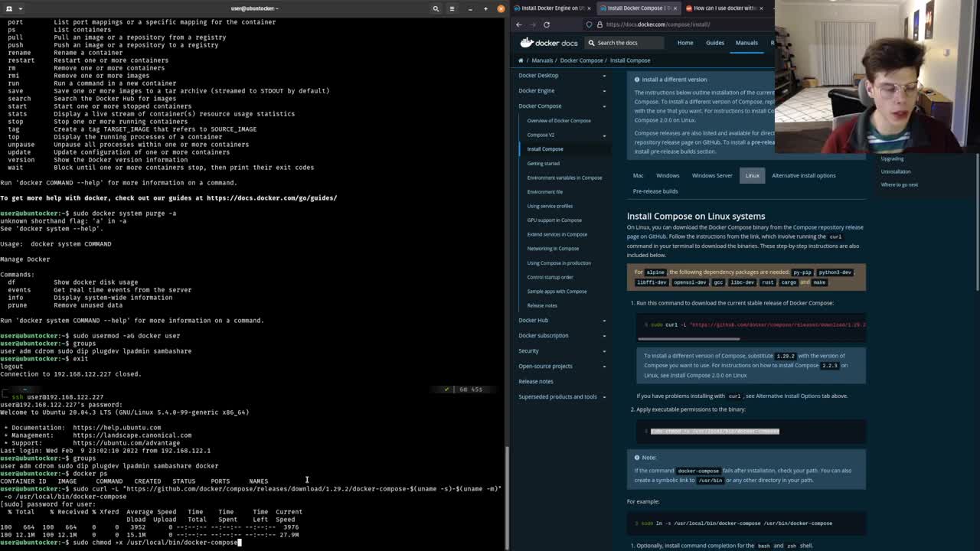Open Sample apps with Compose item
This screenshot has height=551, width=980.
[557, 291]
